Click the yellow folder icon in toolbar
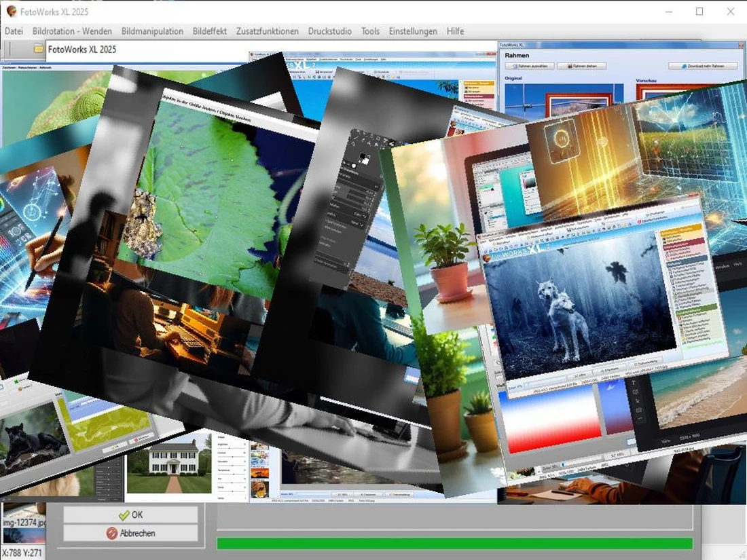Screen dimensions: 747x560 [x=38, y=49]
